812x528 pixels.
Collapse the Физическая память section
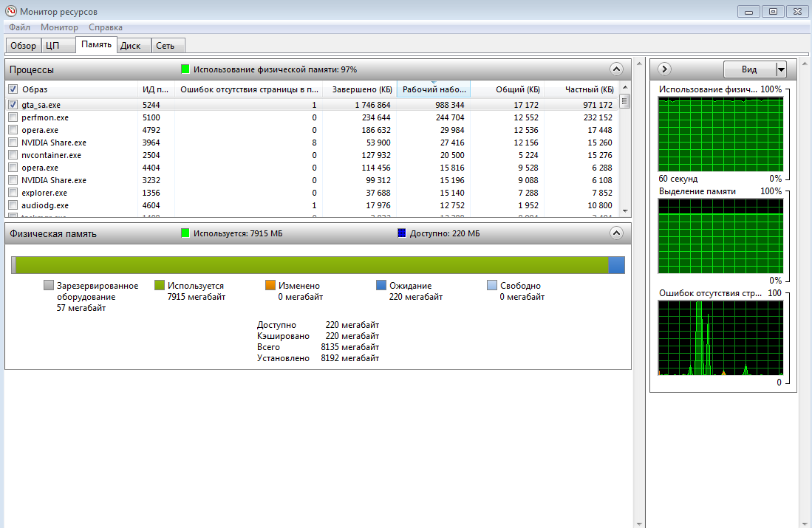coord(616,233)
